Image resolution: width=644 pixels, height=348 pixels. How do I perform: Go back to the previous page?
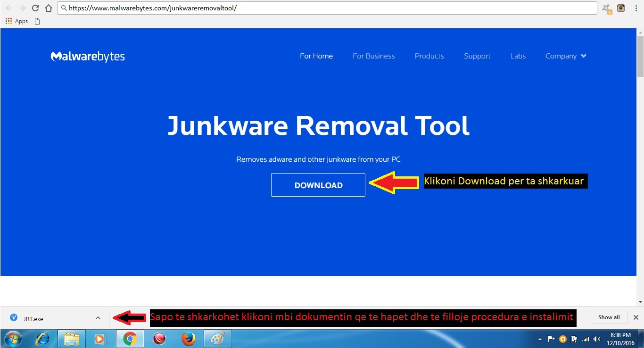pos(9,8)
